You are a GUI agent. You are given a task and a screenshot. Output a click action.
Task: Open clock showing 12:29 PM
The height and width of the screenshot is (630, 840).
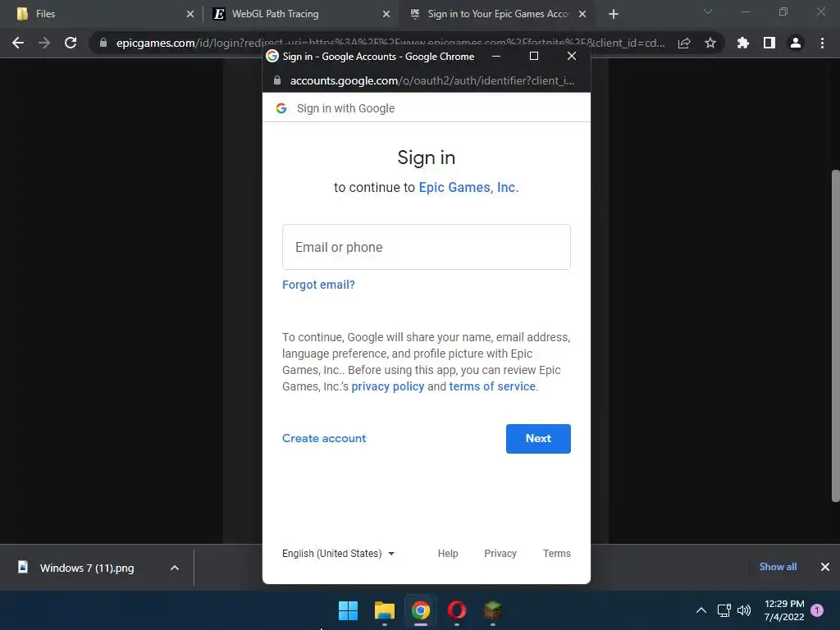(784, 610)
